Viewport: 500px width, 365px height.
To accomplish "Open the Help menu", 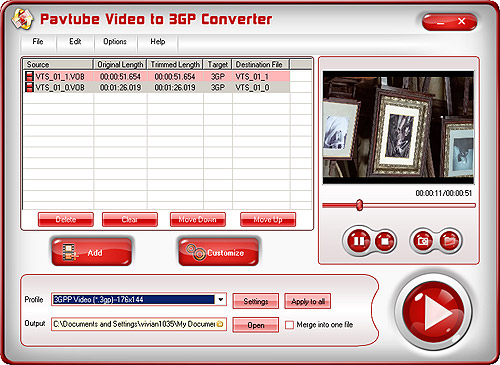I will pyautogui.click(x=158, y=41).
